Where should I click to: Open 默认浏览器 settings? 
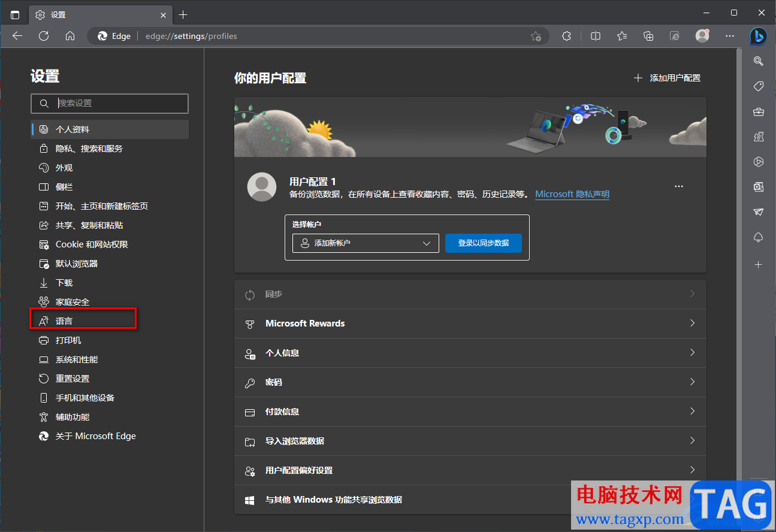110,264
